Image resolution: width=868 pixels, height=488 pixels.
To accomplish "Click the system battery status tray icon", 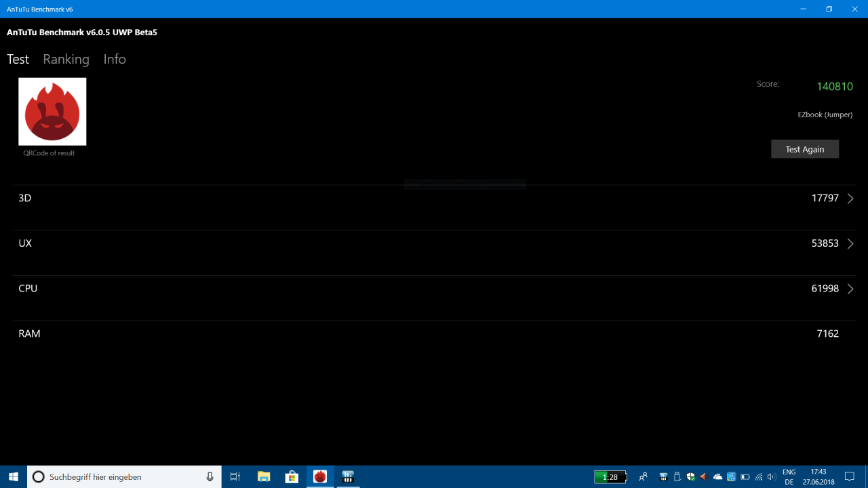I will [745, 477].
